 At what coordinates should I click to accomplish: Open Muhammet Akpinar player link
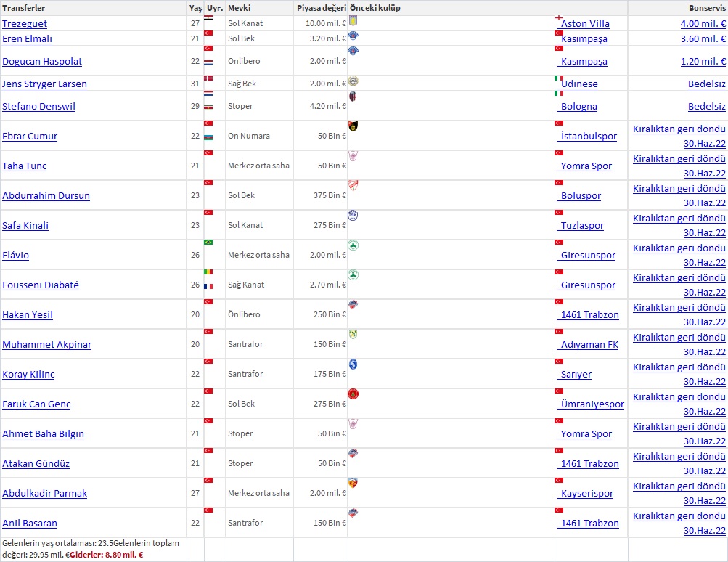click(x=47, y=345)
